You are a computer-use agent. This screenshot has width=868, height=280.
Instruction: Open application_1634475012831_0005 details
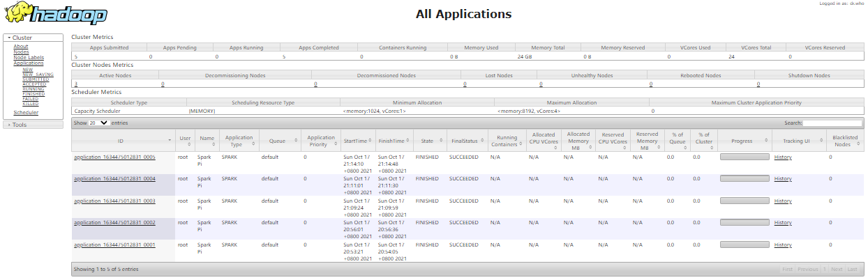tap(114, 157)
